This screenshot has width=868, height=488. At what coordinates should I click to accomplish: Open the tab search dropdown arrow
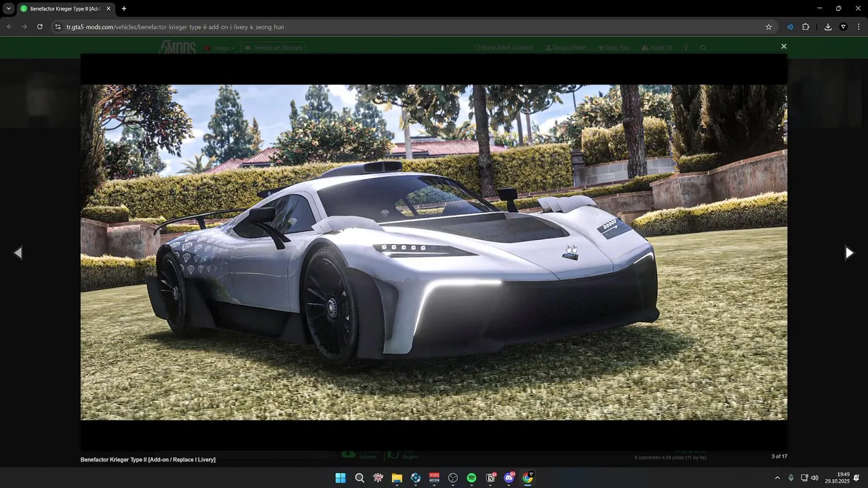point(9,9)
